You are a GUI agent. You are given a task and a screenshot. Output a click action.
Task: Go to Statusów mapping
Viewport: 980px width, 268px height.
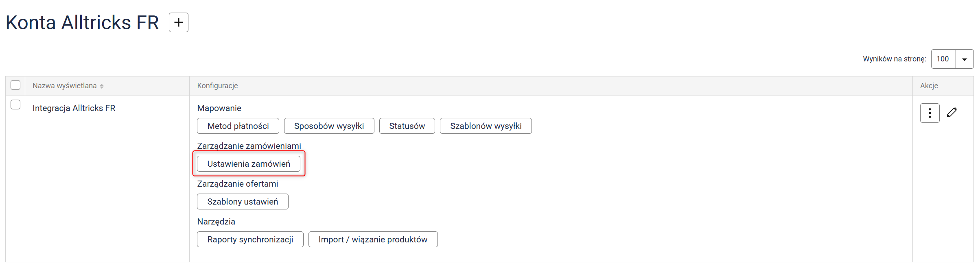407,126
